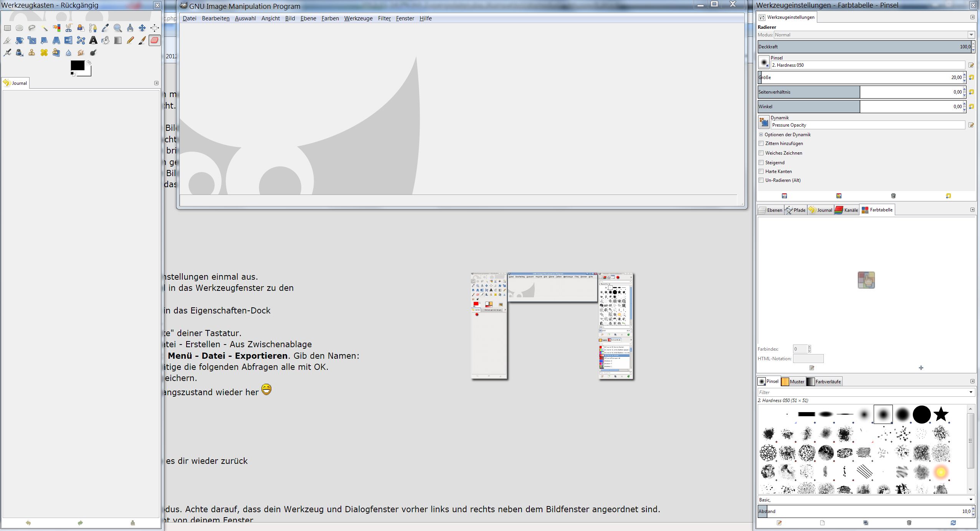This screenshot has width=980, height=531.
Task: Click the black foreground color swatch
Action: pos(77,66)
